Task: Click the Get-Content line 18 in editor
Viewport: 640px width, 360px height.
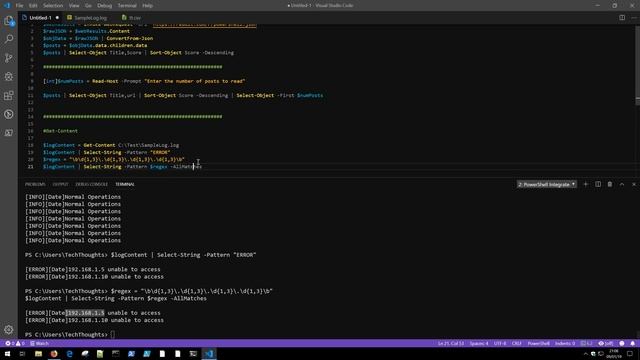Action: tap(111, 145)
